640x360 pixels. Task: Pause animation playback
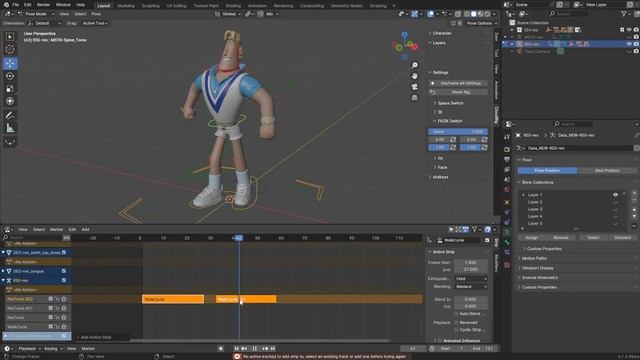click(x=255, y=349)
